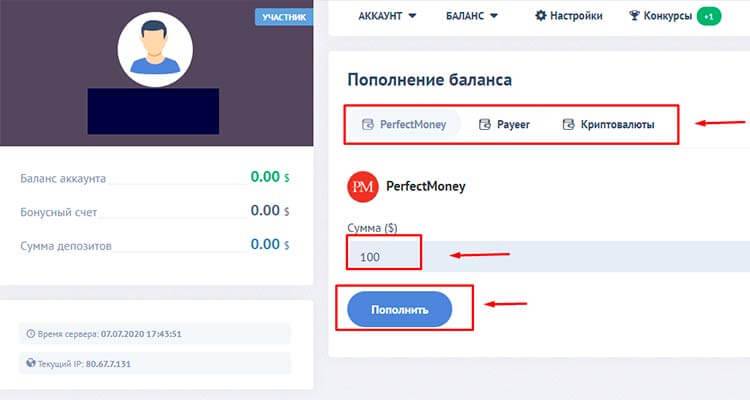Screen dimensions: 750x400
Task: Switch to the Криптовалюты tab
Action: (x=608, y=124)
